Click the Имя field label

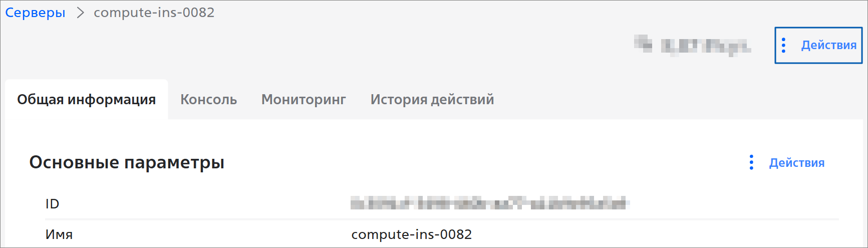[59, 234]
